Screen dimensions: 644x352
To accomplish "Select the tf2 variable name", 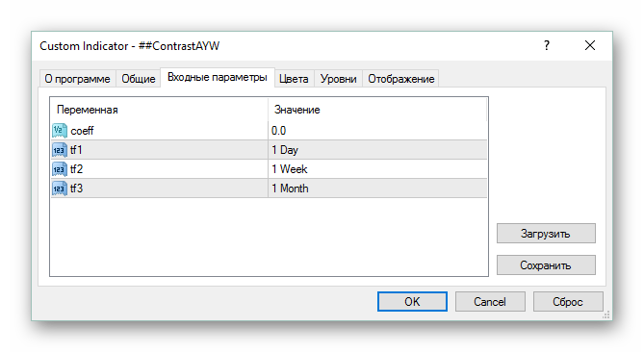I will pos(76,169).
